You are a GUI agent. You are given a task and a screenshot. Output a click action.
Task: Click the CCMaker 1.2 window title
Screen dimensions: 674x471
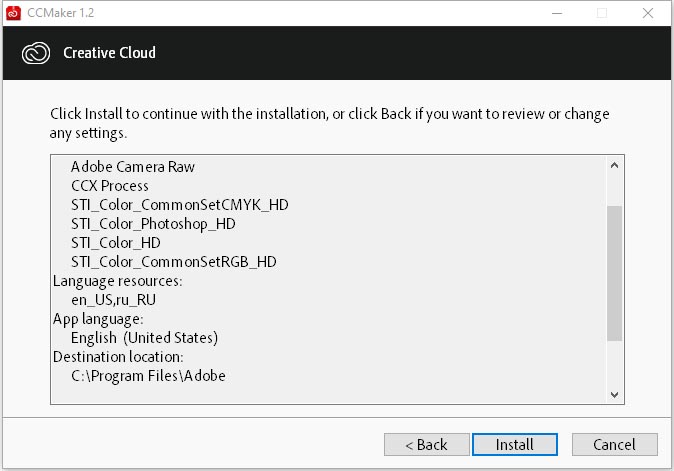tap(60, 13)
